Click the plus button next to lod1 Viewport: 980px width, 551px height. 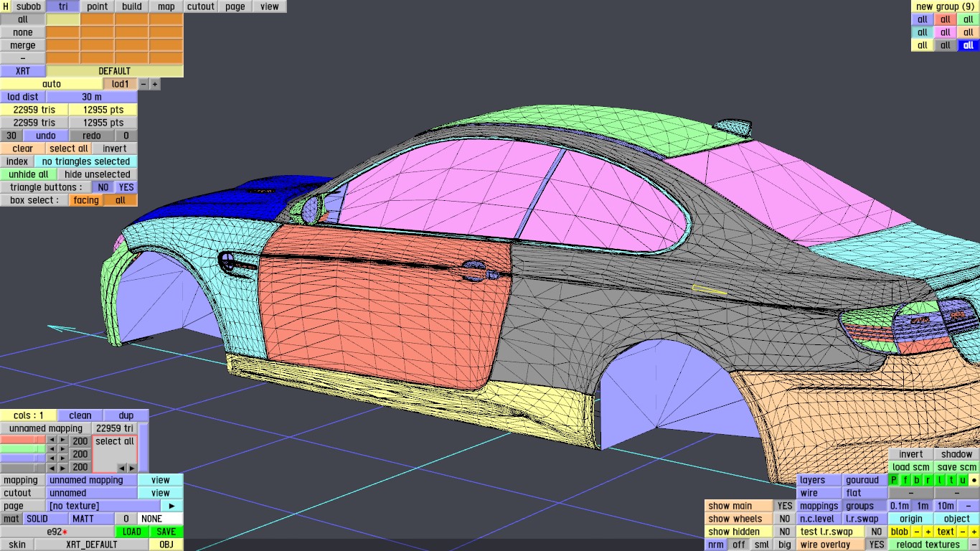click(x=155, y=84)
